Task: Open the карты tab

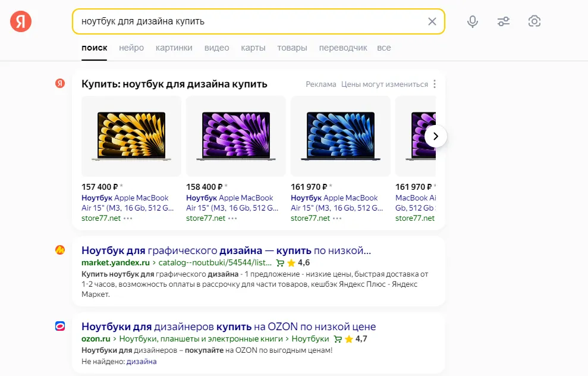Action: coord(253,48)
